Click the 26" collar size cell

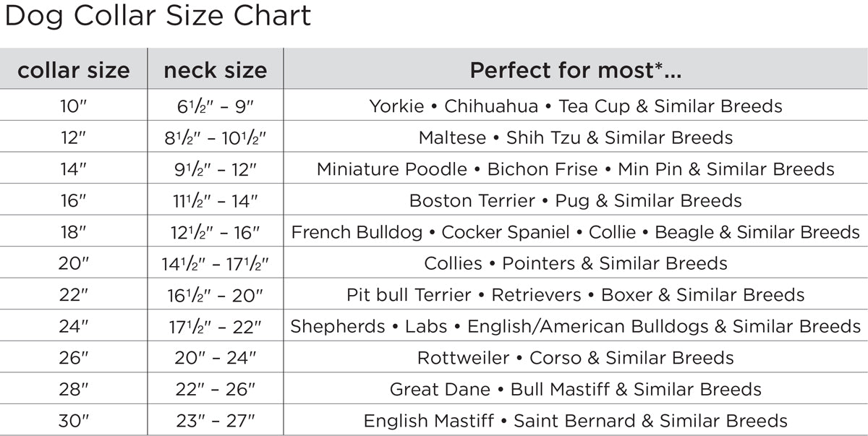point(73,358)
